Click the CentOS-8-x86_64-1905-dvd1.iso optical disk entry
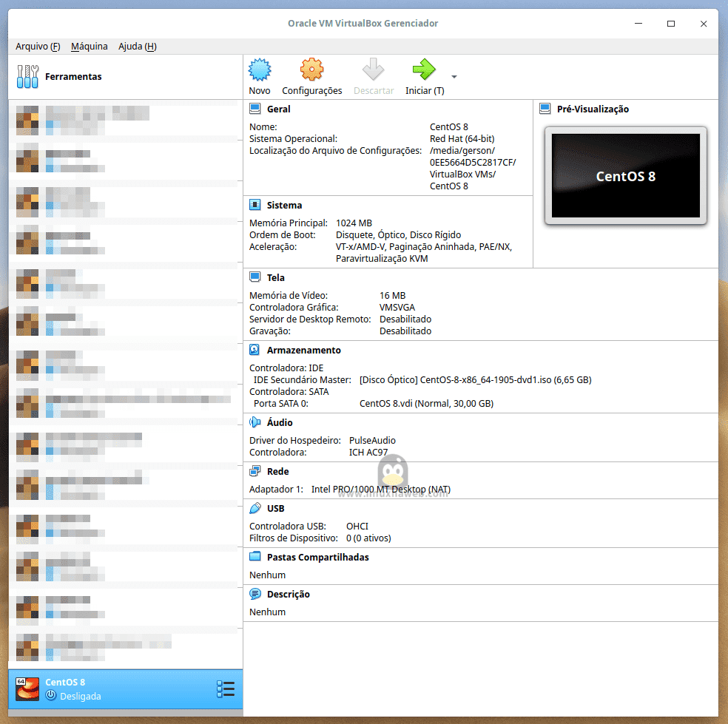Viewport: 728px width, 724px height. [476, 379]
